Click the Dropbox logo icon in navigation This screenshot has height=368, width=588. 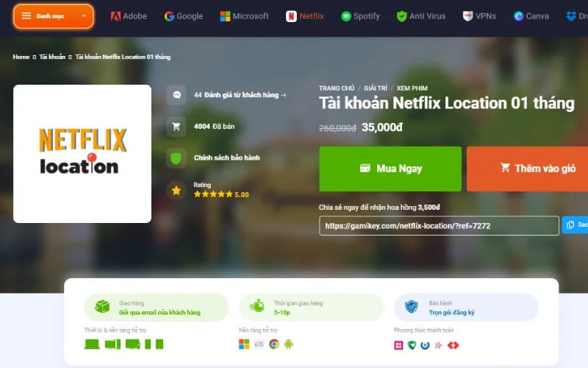click(571, 16)
